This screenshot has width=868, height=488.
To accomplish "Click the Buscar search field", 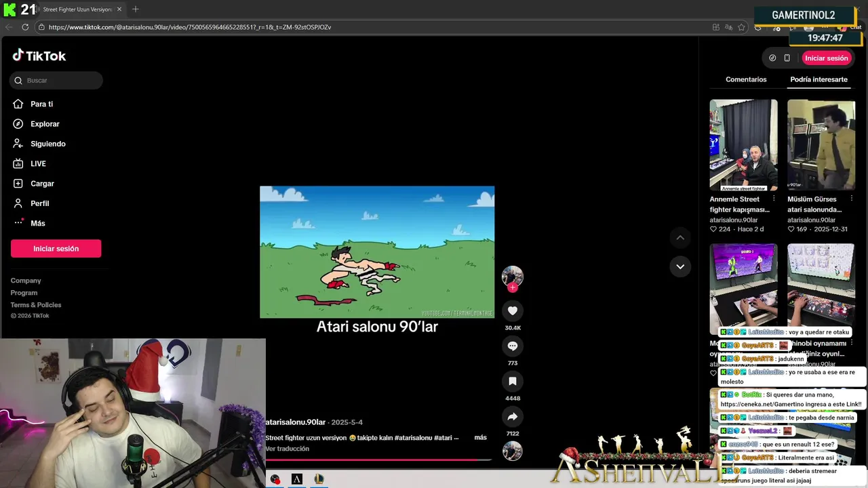I will pos(56,81).
